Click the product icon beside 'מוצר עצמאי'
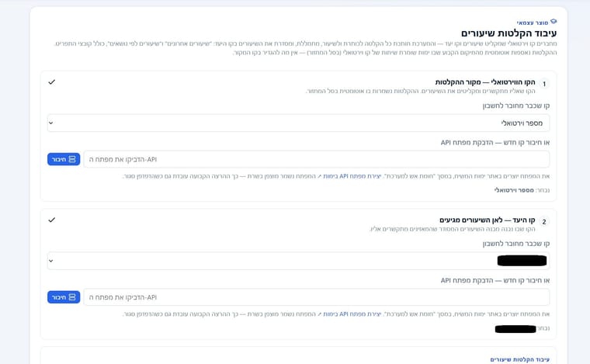 (554, 22)
